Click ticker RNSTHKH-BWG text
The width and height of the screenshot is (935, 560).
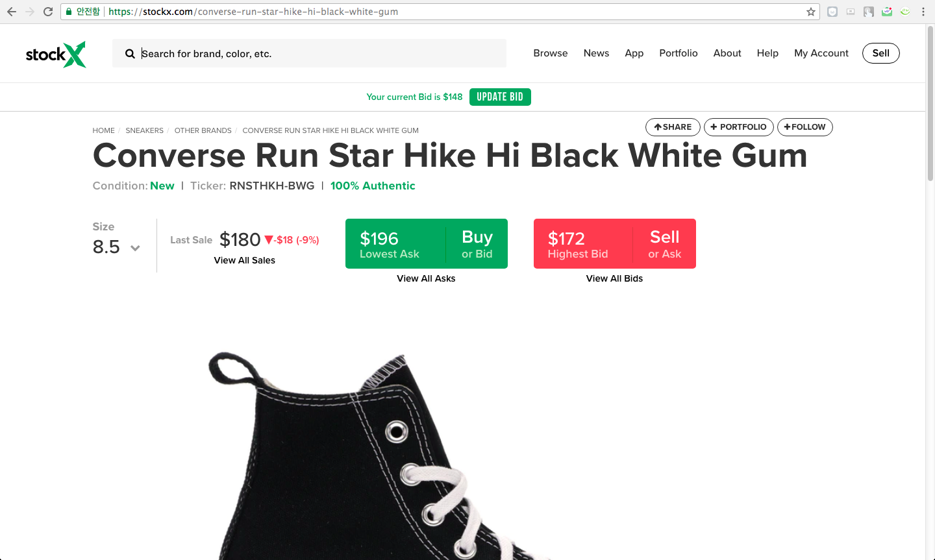click(272, 186)
